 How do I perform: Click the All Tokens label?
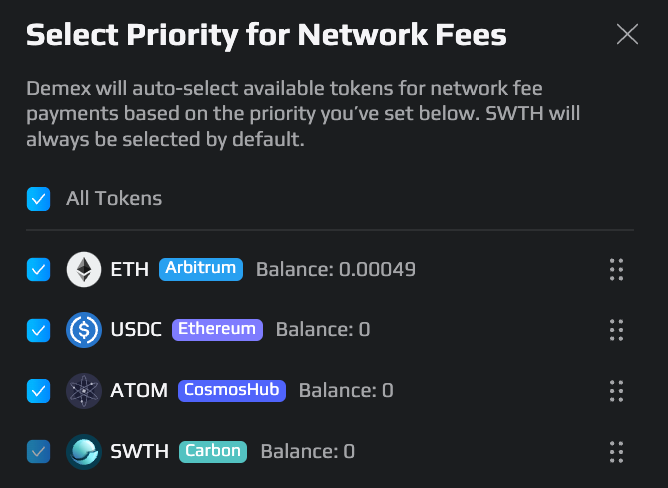click(x=114, y=199)
